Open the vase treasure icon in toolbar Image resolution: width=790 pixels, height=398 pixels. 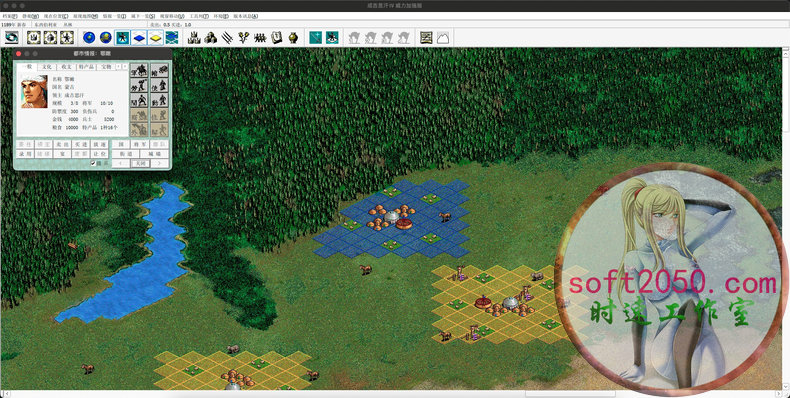pyautogui.click(x=293, y=37)
